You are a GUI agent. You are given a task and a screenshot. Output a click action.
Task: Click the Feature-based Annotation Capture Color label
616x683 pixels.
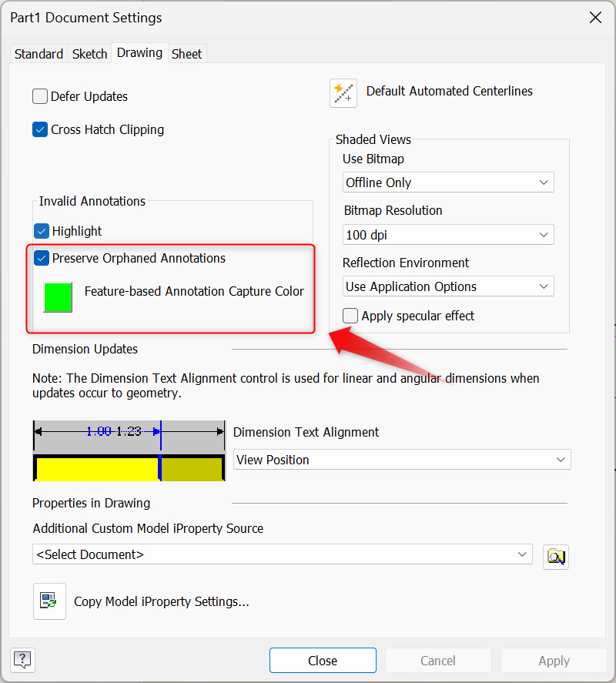[194, 291]
